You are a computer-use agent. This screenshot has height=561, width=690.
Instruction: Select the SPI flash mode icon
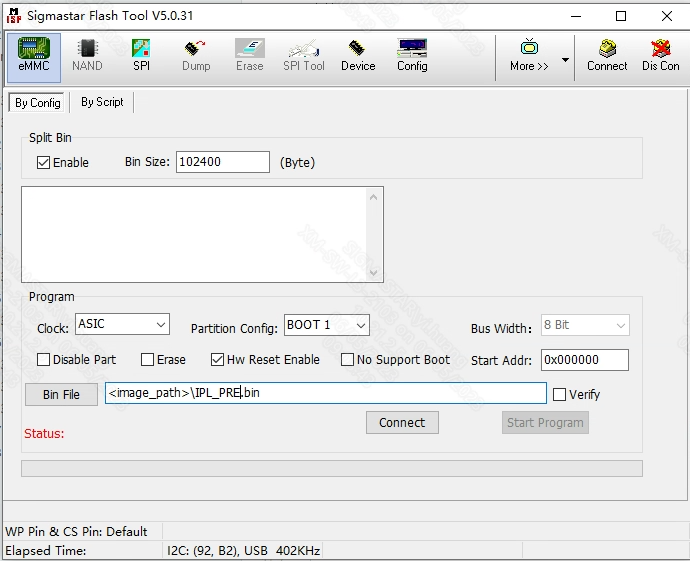coord(141,56)
